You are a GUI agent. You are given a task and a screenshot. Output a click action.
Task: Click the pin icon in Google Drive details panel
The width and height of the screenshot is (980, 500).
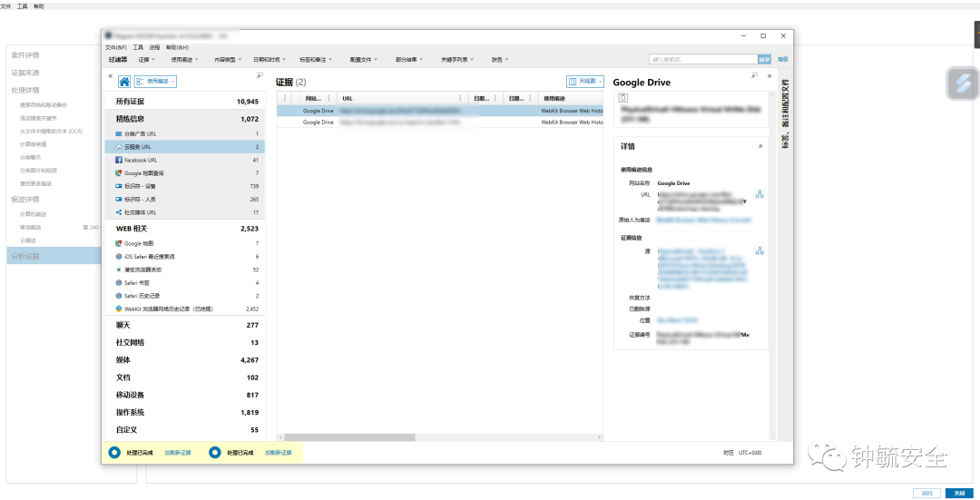click(754, 75)
